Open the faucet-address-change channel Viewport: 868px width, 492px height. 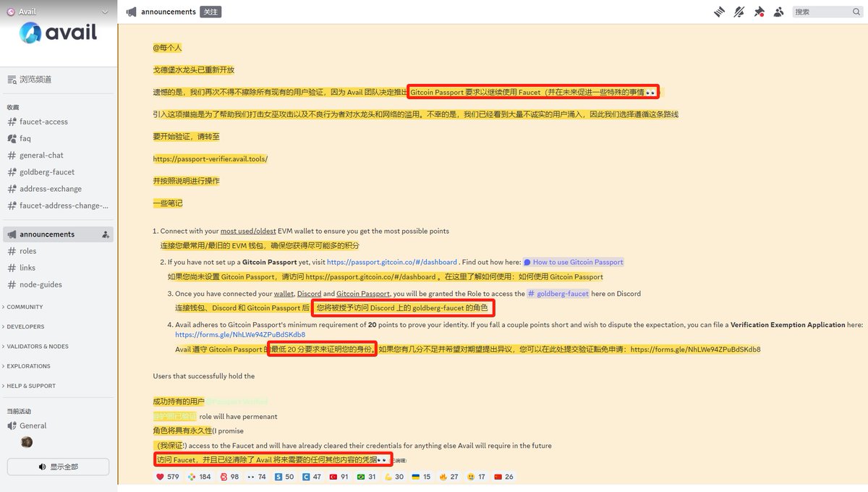(58, 205)
